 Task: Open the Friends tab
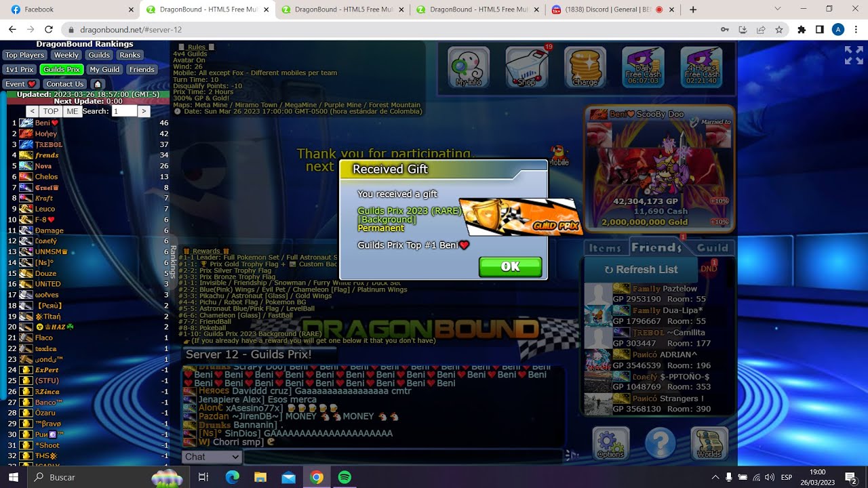[656, 247]
